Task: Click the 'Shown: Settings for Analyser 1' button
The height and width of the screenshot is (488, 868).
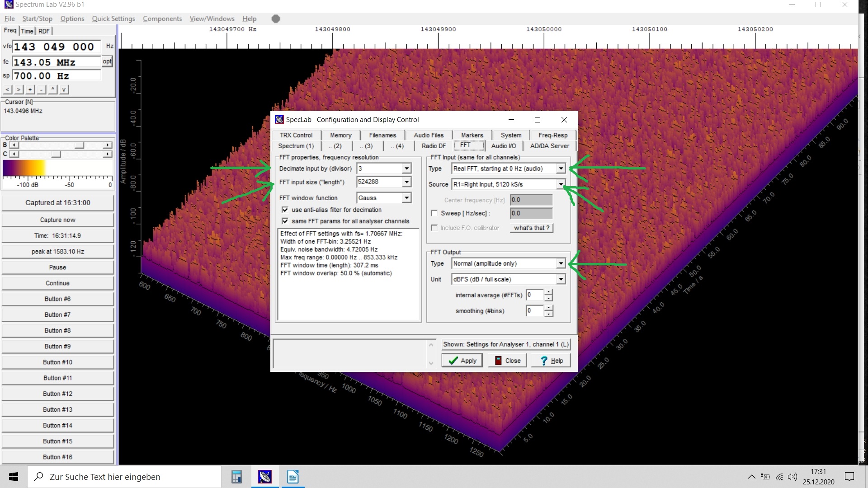Action: (x=506, y=344)
